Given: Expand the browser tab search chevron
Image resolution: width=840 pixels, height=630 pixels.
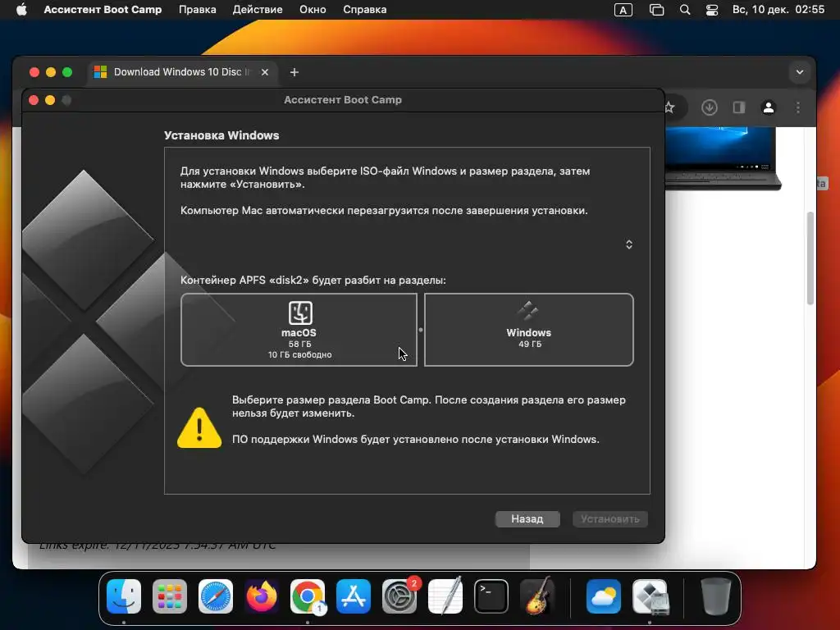Looking at the screenshot, I should tap(799, 72).
